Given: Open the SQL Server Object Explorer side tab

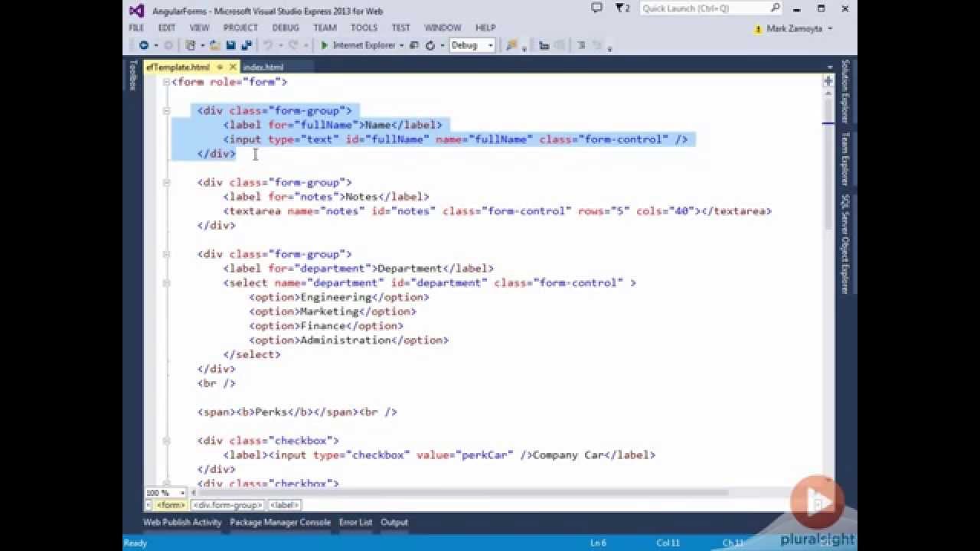Looking at the screenshot, I should (x=845, y=243).
